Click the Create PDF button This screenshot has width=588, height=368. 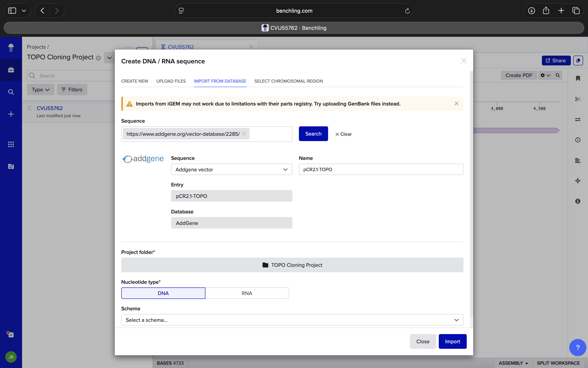519,75
